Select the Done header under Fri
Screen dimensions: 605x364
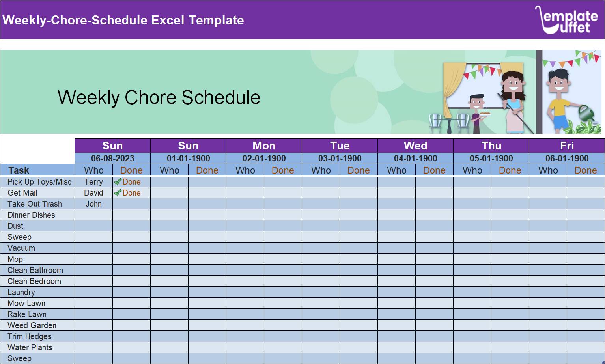586,170
